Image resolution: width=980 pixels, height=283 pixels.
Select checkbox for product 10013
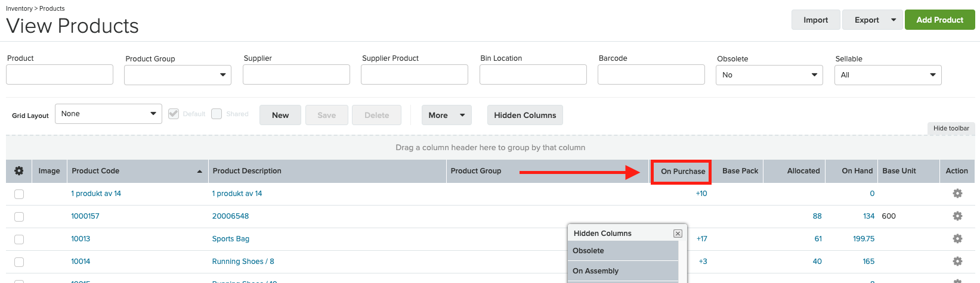[19, 240]
